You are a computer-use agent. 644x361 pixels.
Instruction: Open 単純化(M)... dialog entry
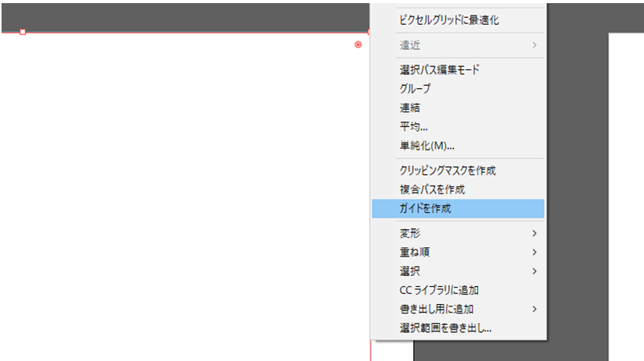[x=458, y=145]
